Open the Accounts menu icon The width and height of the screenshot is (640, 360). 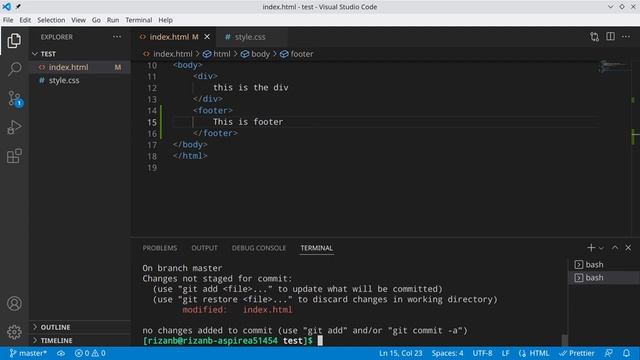tap(14, 304)
